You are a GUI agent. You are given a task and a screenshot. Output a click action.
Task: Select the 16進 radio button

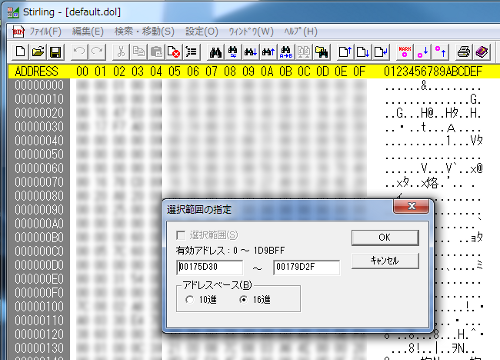(244, 300)
